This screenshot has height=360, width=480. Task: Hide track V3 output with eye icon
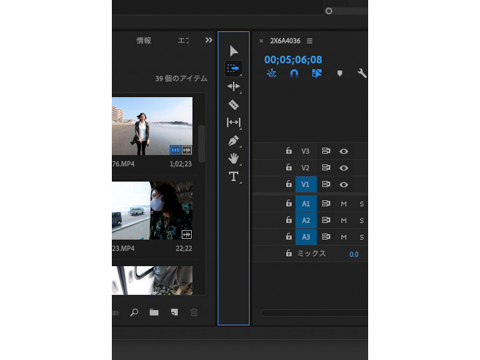pyautogui.click(x=344, y=151)
